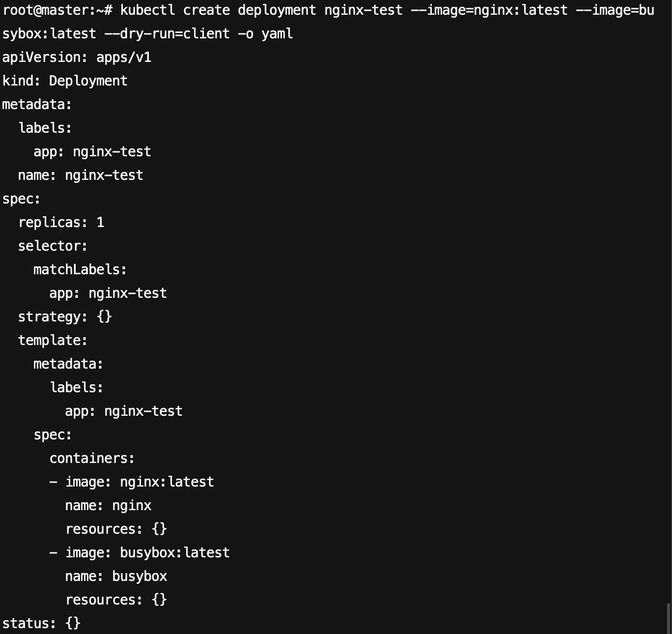Viewport: 672px width, 634px height.
Task: Click the kind: Deployment line
Action: click(65, 81)
